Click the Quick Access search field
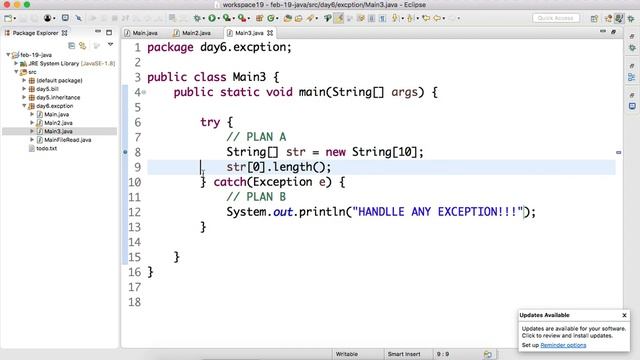The image size is (640, 360). coord(556,18)
